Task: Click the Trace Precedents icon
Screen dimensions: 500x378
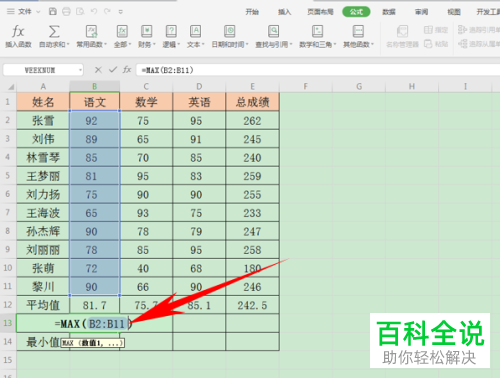Action: point(462,30)
